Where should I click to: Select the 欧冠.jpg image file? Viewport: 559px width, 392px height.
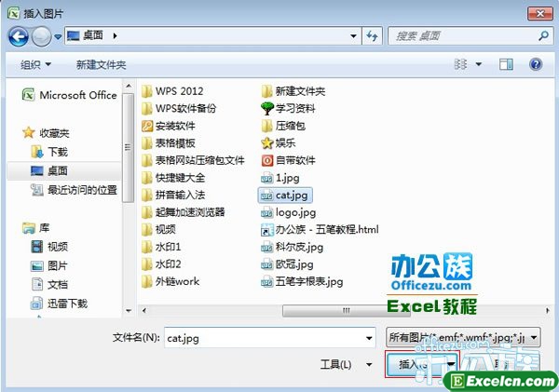coord(287,264)
